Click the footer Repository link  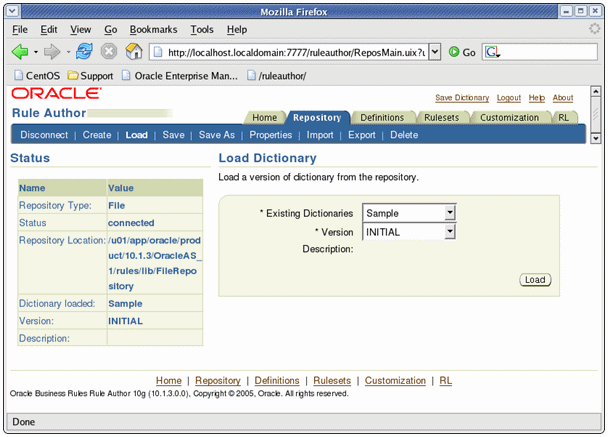click(x=218, y=381)
